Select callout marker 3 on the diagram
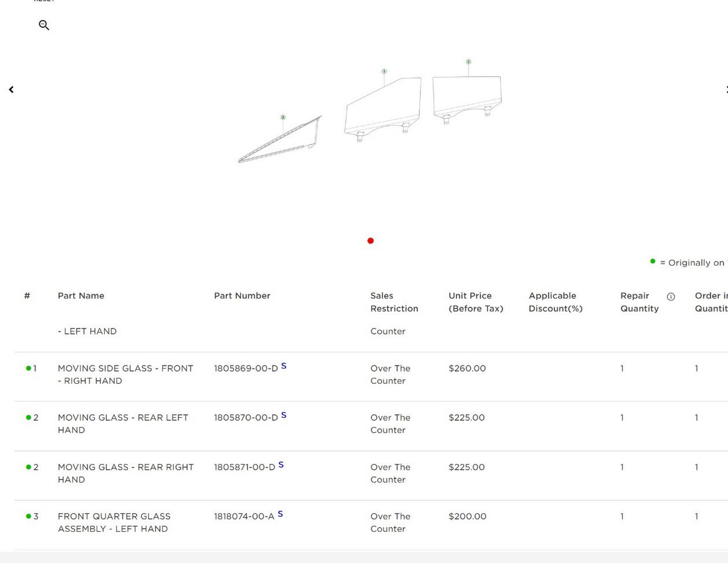This screenshot has height=563, width=728. [x=283, y=117]
